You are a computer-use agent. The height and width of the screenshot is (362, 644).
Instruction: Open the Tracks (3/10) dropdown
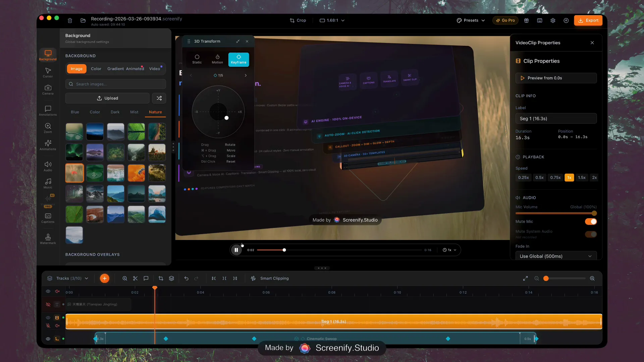[x=68, y=278]
